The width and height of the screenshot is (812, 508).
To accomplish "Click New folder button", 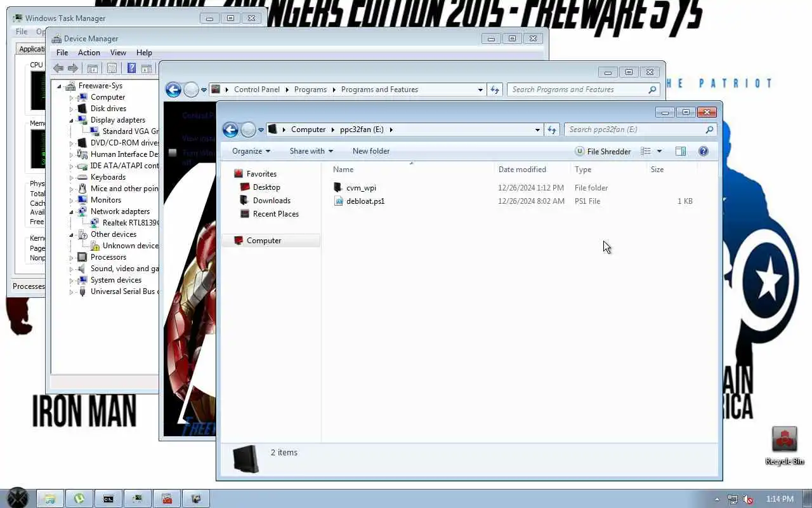I will coord(371,151).
